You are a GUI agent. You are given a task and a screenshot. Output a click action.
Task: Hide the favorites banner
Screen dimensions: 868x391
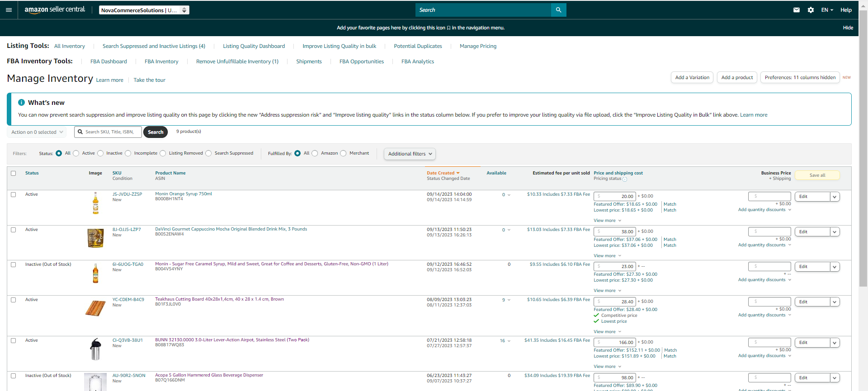[x=848, y=28]
